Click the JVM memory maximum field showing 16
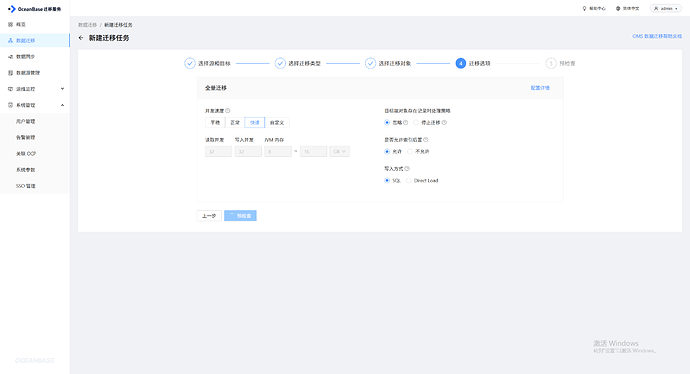The image size is (690, 374). click(x=313, y=152)
